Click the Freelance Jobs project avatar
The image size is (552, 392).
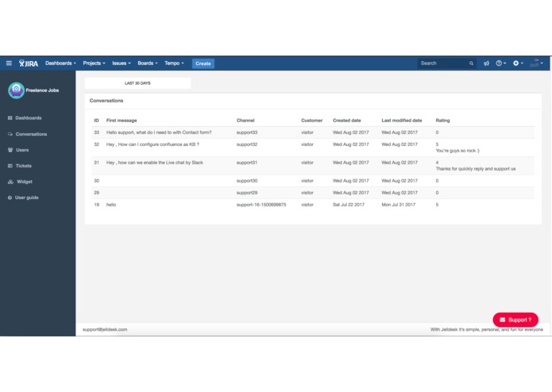[x=16, y=90]
